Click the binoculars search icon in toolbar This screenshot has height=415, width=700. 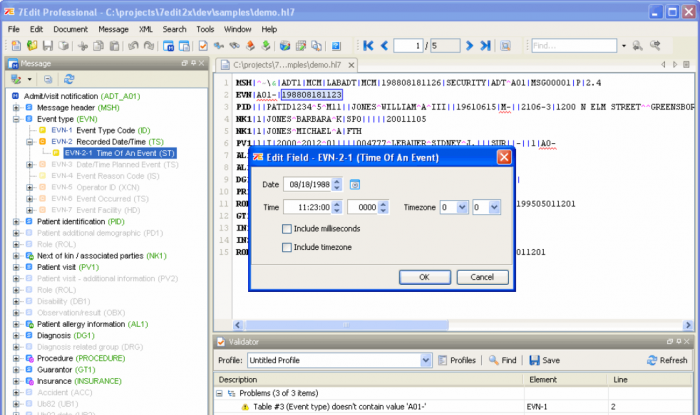pos(234,46)
